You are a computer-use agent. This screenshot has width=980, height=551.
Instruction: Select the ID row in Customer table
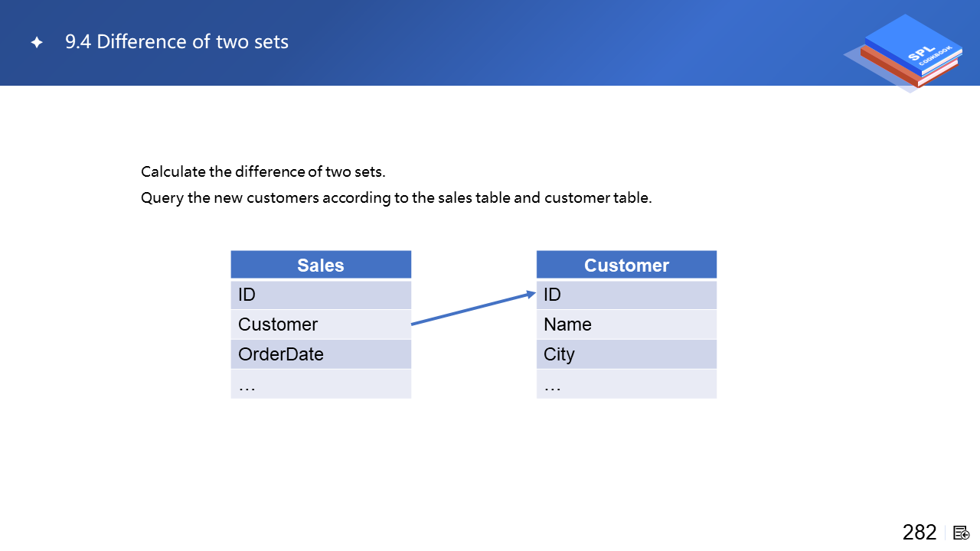[x=626, y=295]
